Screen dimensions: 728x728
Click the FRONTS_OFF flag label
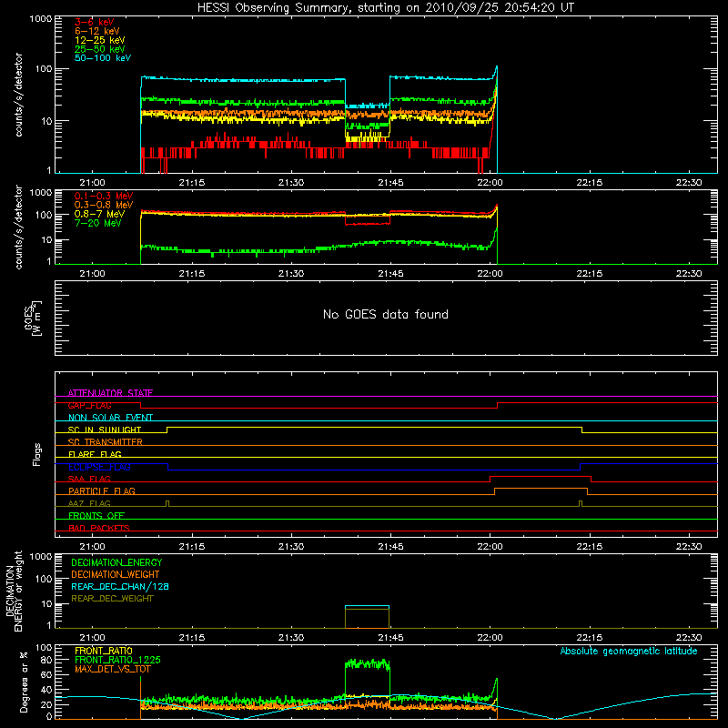pos(96,515)
